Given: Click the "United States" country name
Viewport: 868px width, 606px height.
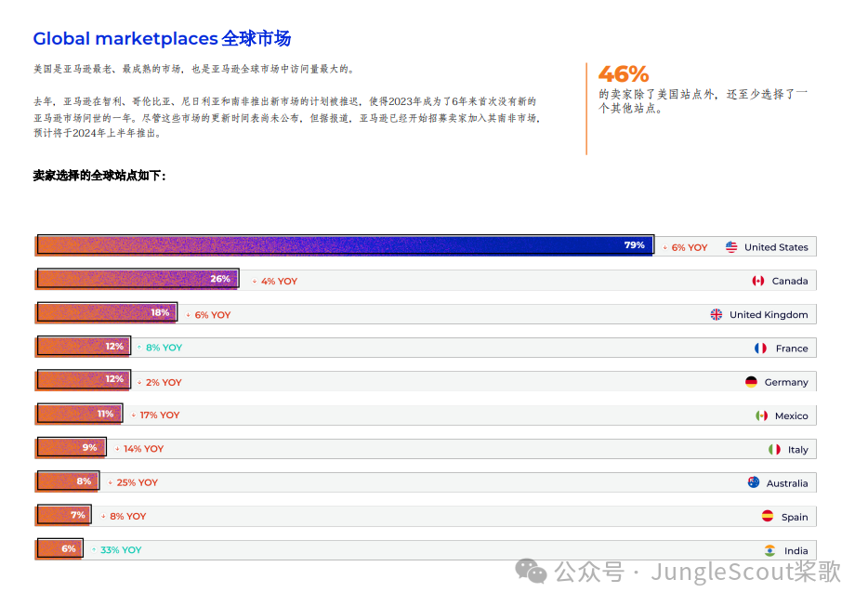Looking at the screenshot, I should pos(776,247).
